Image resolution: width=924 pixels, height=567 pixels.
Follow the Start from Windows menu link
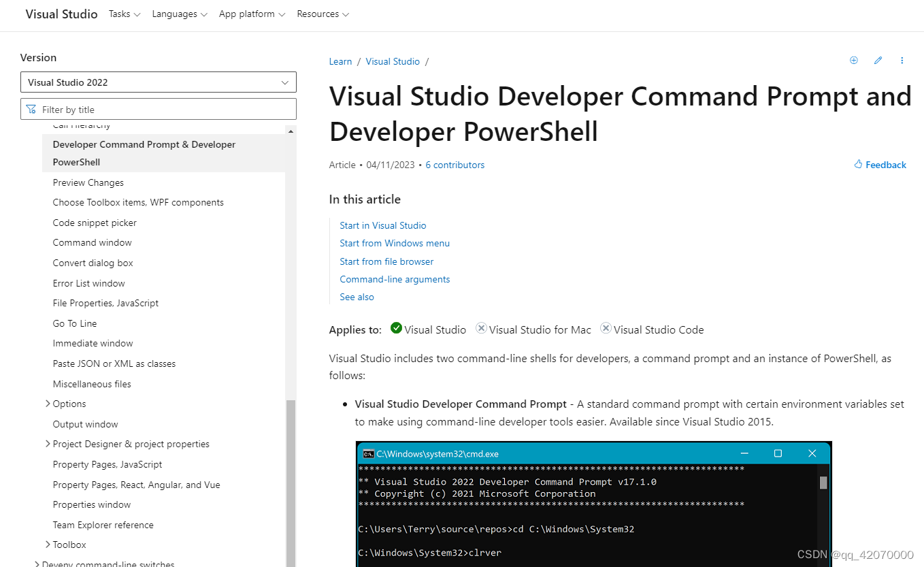395,243
